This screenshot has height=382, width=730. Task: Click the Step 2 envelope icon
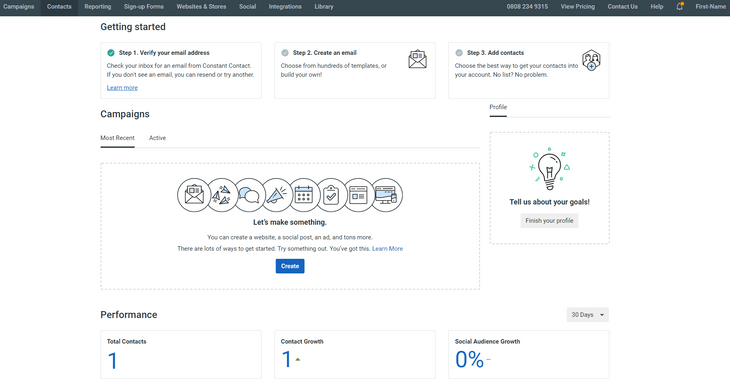[x=418, y=59]
